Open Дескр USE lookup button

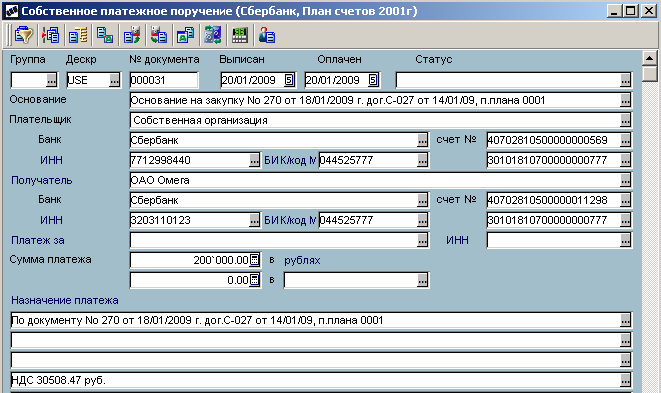click(x=115, y=80)
